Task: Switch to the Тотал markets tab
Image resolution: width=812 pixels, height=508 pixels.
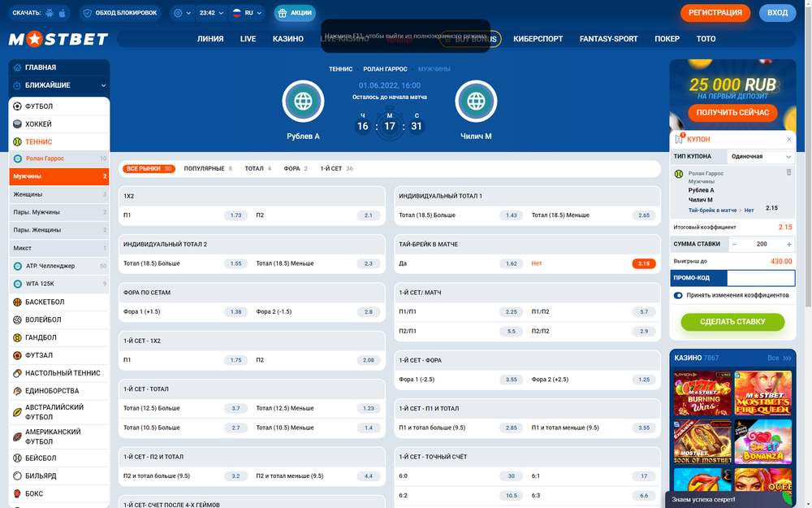Action: click(258, 168)
